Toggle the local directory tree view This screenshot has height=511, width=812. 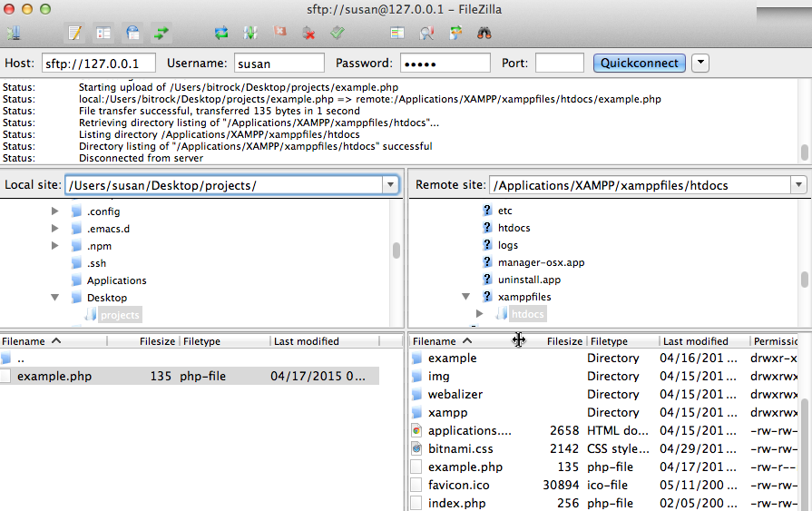(103, 34)
